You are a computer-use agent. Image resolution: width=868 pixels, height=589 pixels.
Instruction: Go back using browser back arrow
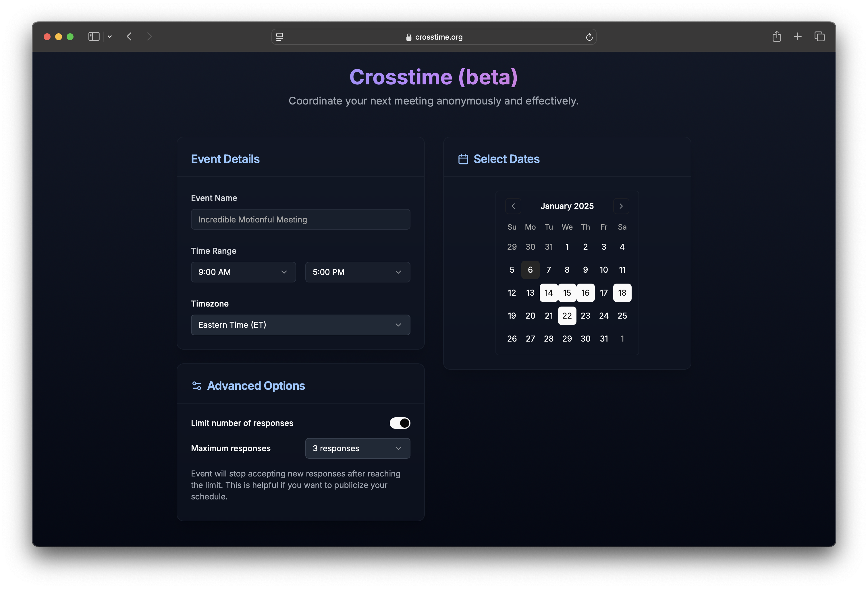coord(129,36)
